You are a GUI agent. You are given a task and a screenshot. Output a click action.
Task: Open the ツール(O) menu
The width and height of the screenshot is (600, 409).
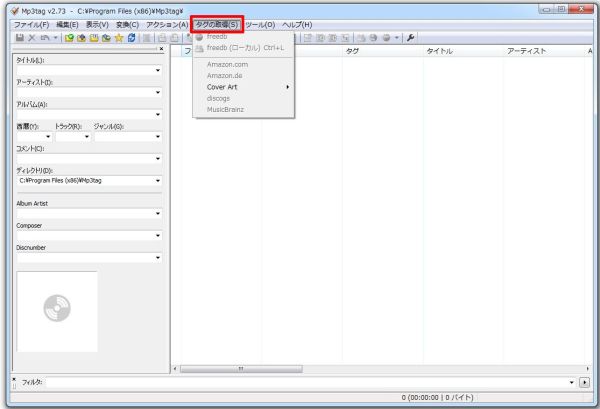coord(260,25)
